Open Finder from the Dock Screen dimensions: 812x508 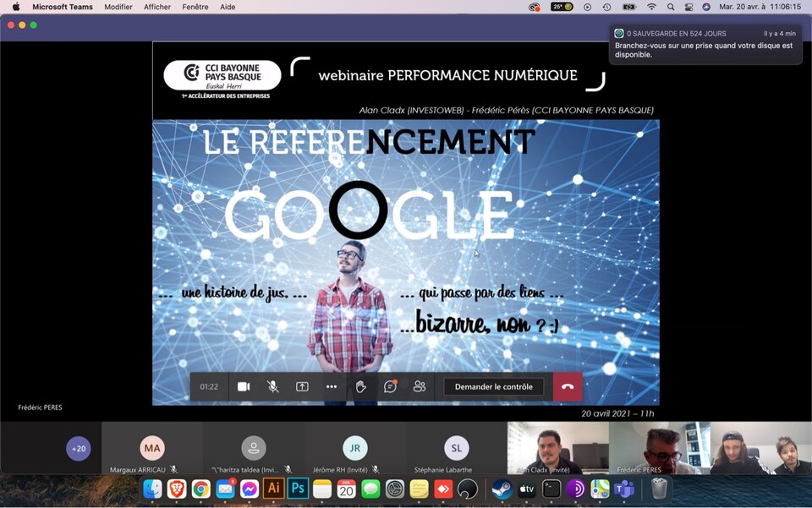coord(152,489)
